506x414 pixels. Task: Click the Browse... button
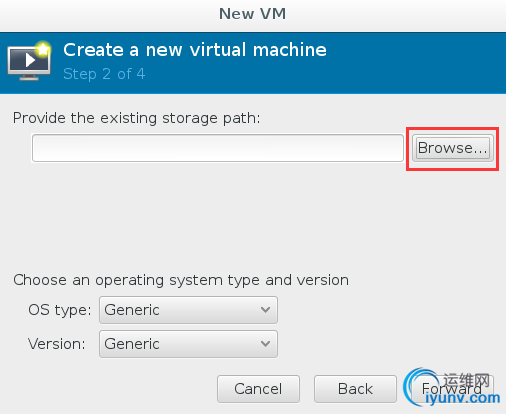pyautogui.click(x=453, y=148)
